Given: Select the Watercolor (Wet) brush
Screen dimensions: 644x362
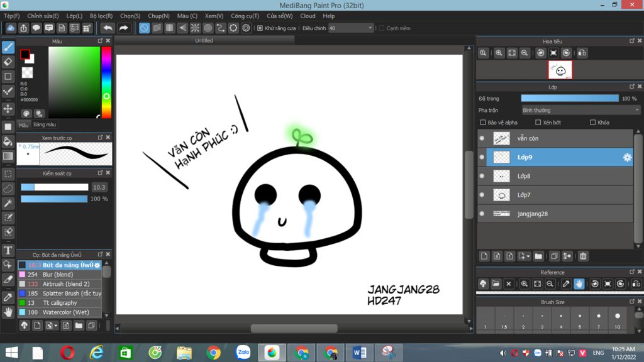Looking at the screenshot, I should [x=60, y=312].
